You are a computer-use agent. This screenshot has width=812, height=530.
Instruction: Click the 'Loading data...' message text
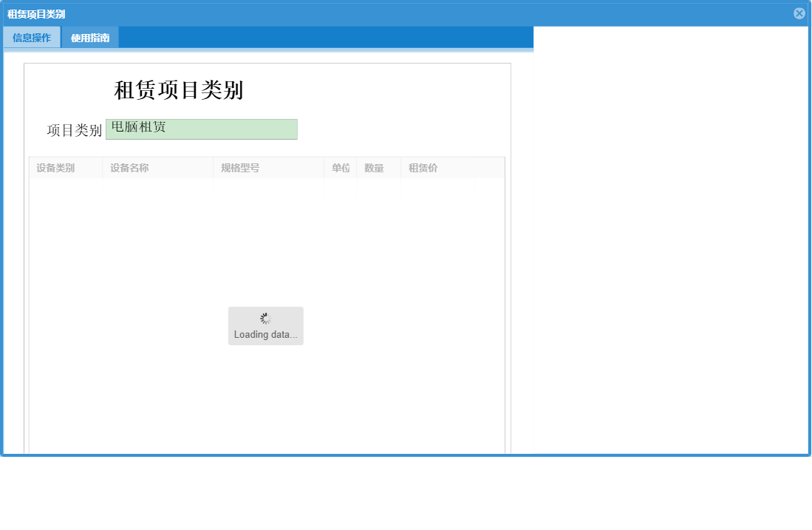265,335
